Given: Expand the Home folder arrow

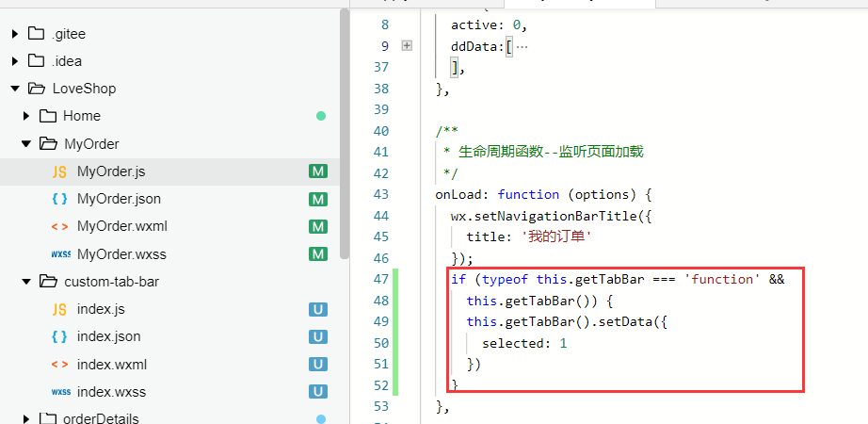Looking at the screenshot, I should tap(26, 116).
